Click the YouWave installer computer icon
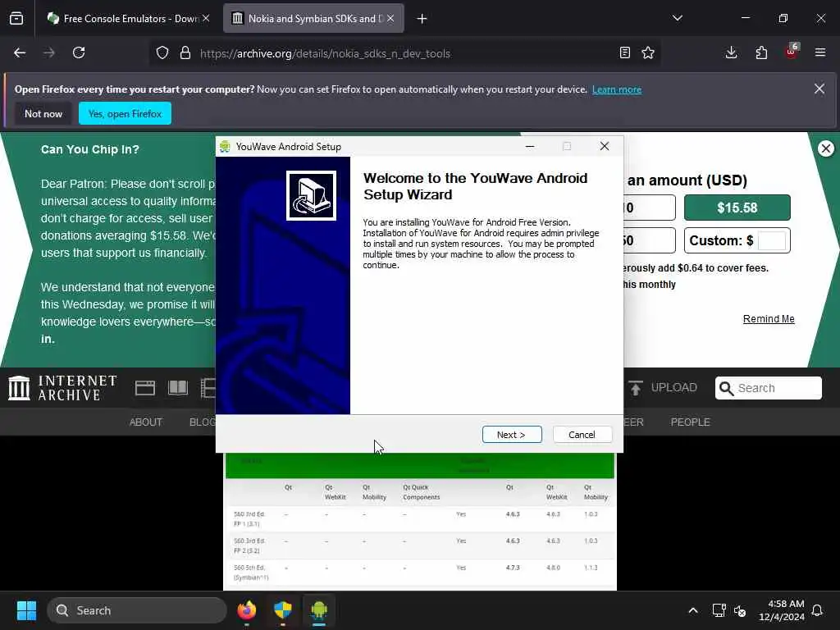 [x=311, y=195]
